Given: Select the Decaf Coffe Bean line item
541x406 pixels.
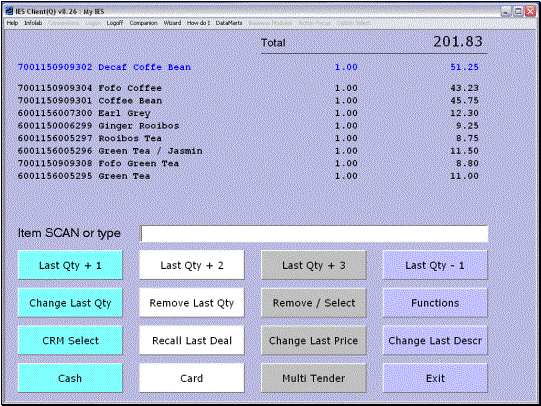Looking at the screenshot, I should click(x=248, y=67).
